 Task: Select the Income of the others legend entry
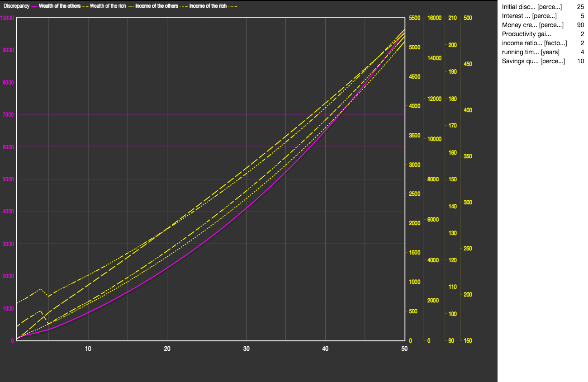[x=156, y=6]
